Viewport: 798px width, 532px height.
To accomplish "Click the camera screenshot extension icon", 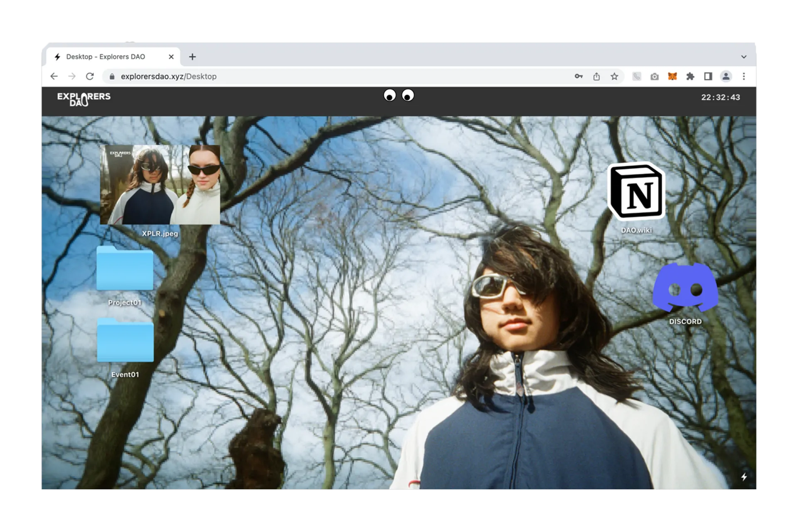I will coord(654,76).
